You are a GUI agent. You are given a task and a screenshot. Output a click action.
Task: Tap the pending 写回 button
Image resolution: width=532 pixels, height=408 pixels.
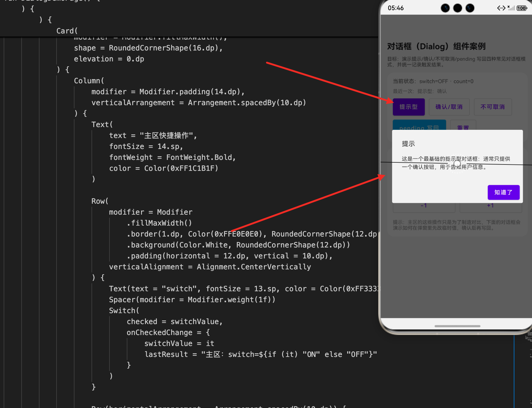(419, 125)
